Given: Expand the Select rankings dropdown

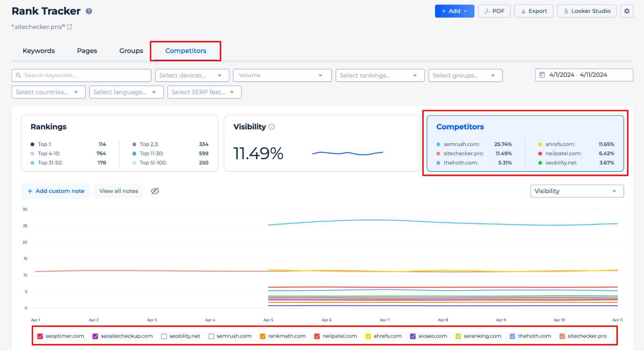Looking at the screenshot, I should pyautogui.click(x=380, y=75).
